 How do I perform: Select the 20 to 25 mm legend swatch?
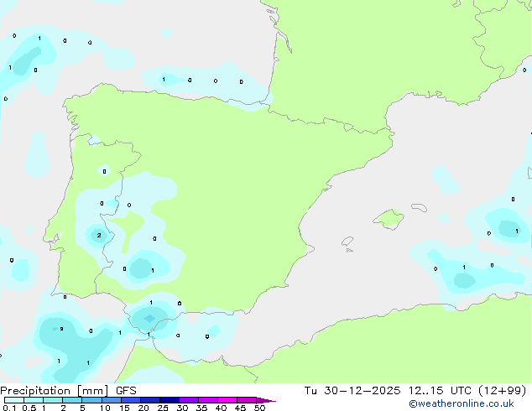(x=149, y=400)
